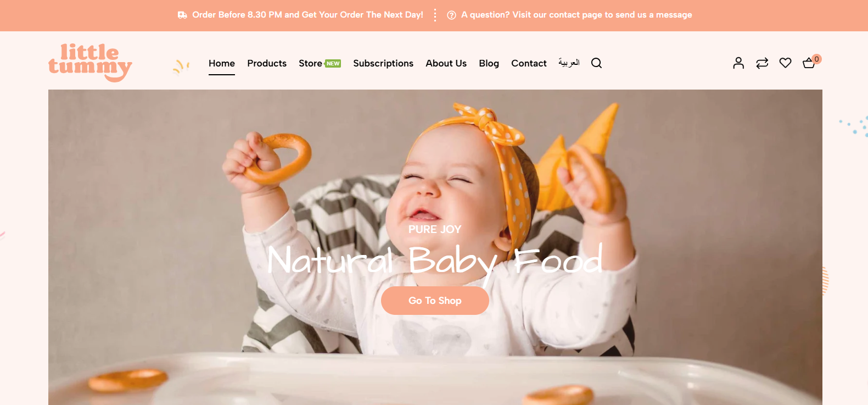Click the Natural Baby Food hero heading
Viewport: 868px width, 405px height.
435,260
